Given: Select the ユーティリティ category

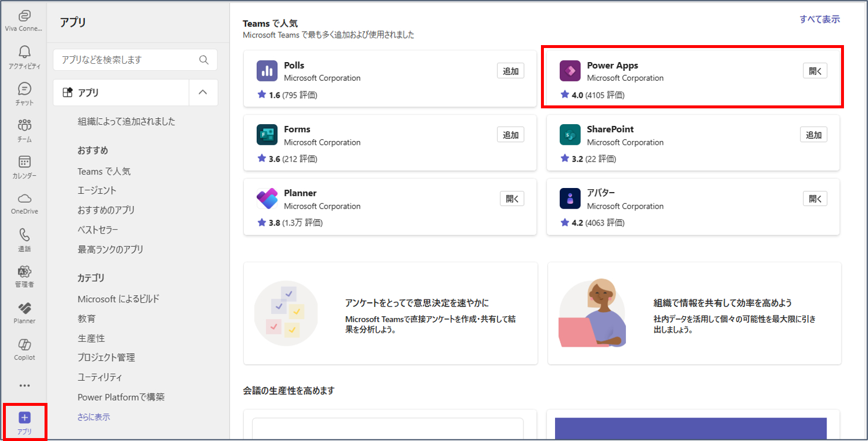Looking at the screenshot, I should [100, 377].
